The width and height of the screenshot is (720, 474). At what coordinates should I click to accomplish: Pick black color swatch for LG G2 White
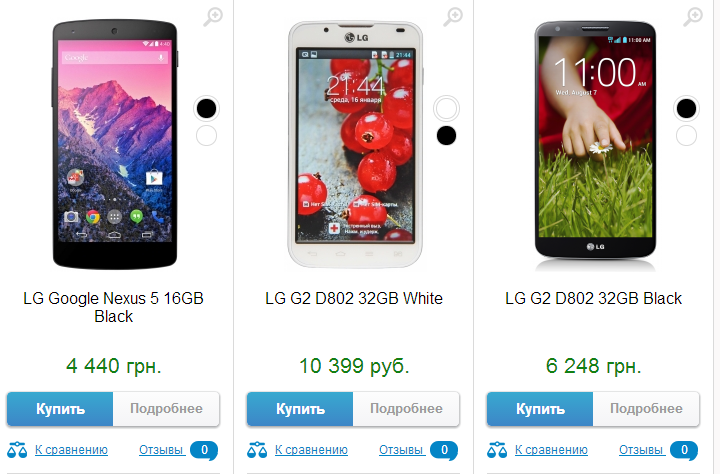446,135
